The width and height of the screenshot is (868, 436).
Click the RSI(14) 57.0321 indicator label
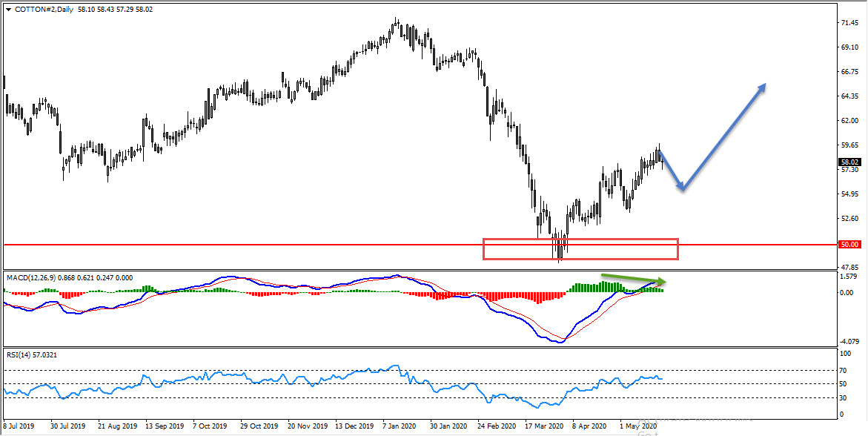(x=32, y=354)
